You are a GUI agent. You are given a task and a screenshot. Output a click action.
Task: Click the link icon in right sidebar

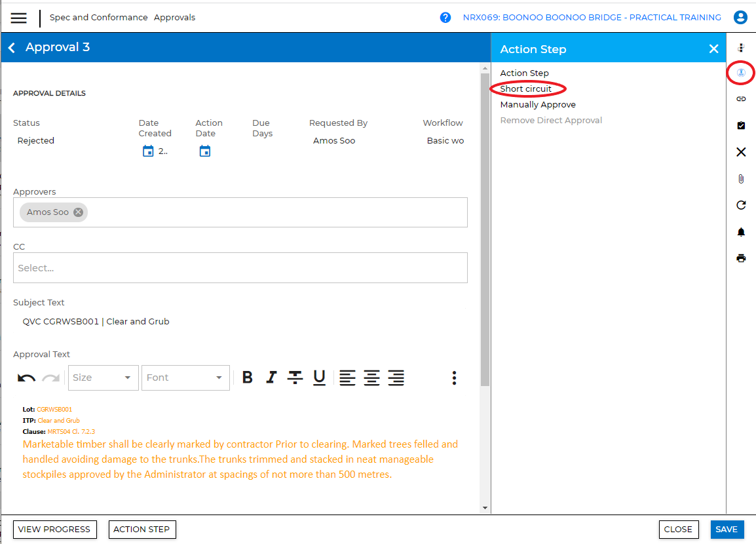click(741, 99)
